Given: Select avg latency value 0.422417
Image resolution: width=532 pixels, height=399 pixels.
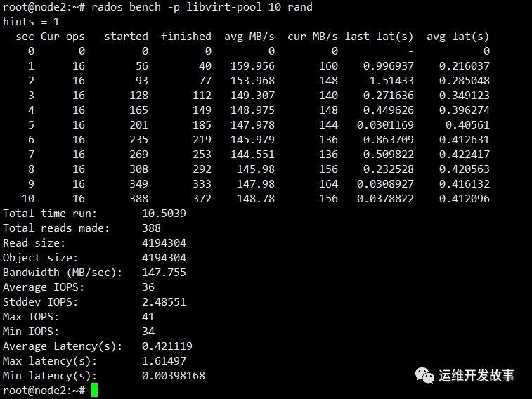Looking at the screenshot, I should pos(465,155).
